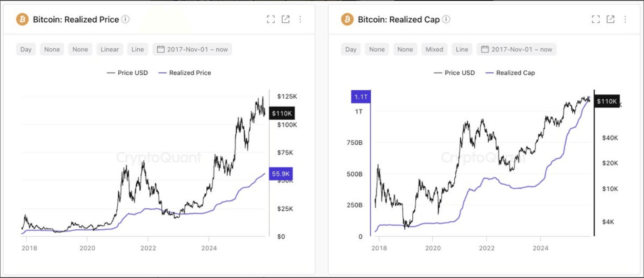Open date range picker on Realized Price chart
Screen dimensions: 644x278
tap(192, 49)
